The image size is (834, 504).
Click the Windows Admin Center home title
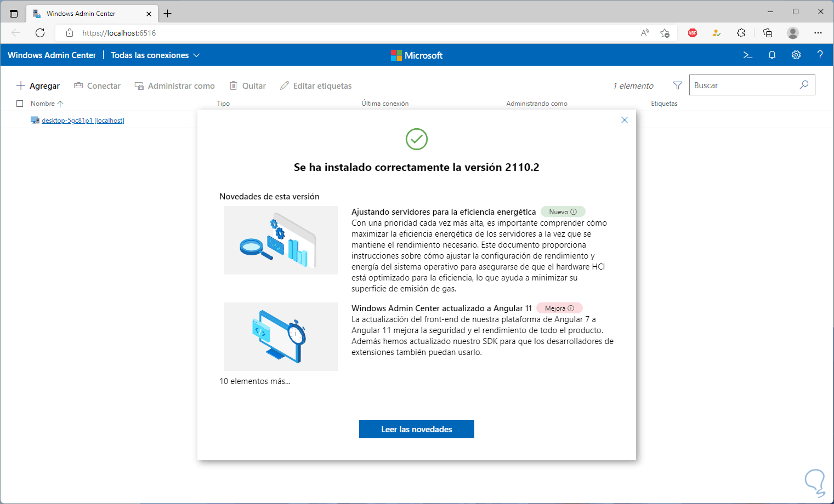tap(52, 55)
